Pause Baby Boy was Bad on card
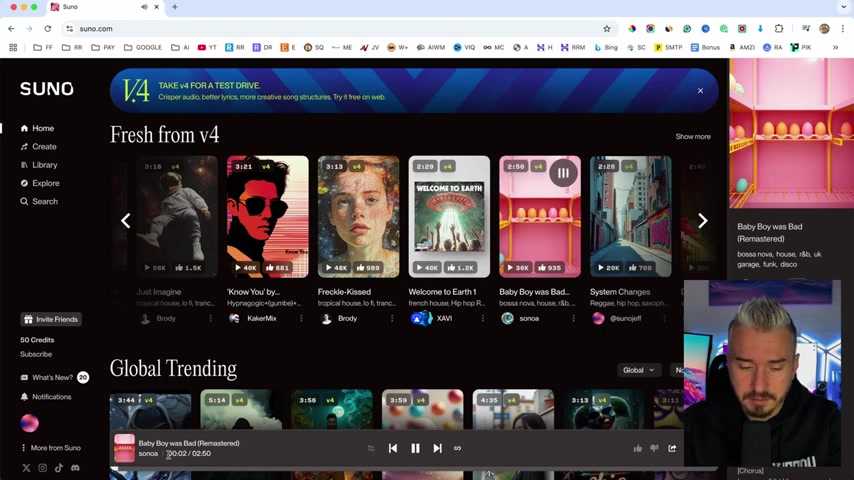The image size is (854, 480). click(563, 173)
